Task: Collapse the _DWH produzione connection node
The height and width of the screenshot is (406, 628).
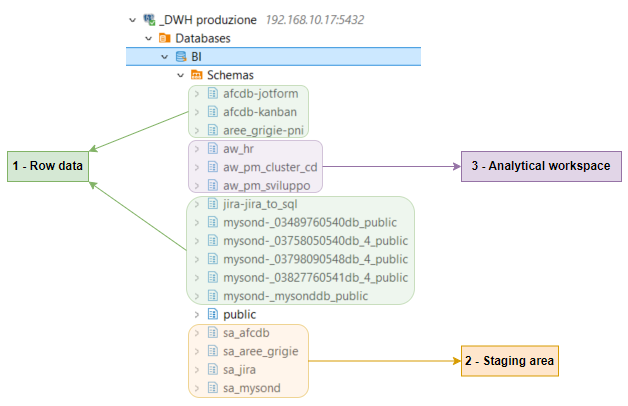Action: pyautogui.click(x=133, y=20)
